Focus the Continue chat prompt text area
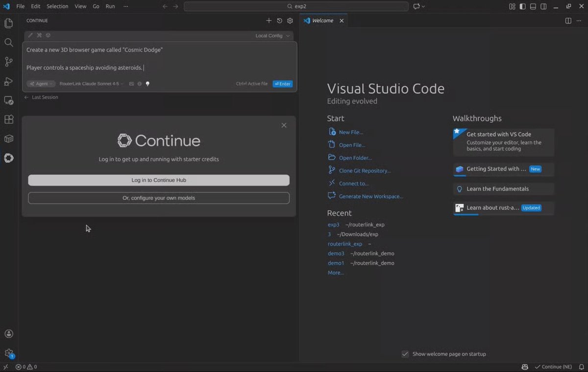 tap(159, 59)
